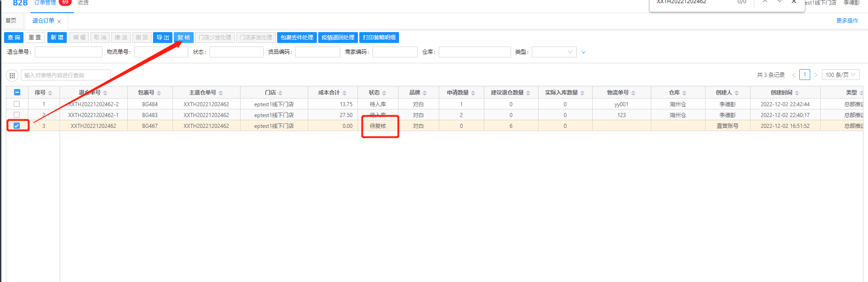Sort by 序号 column sort icon
This screenshot has height=282, width=868.
pyautogui.click(x=50, y=93)
